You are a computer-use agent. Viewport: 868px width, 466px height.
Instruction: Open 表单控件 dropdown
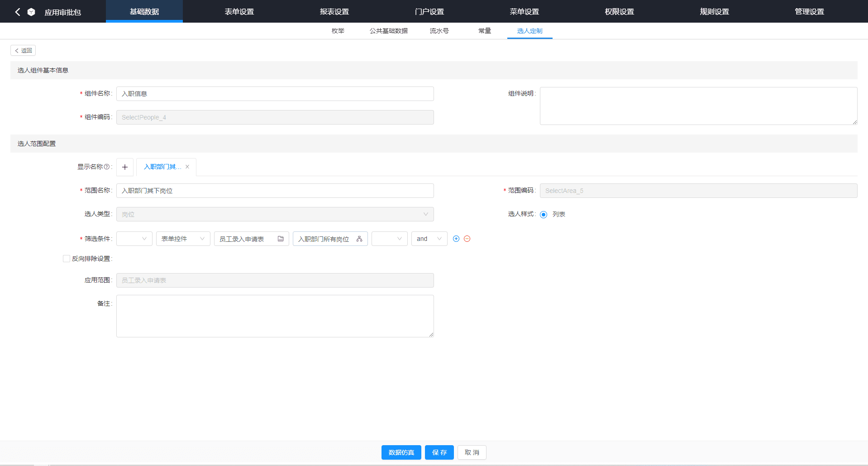pos(183,239)
